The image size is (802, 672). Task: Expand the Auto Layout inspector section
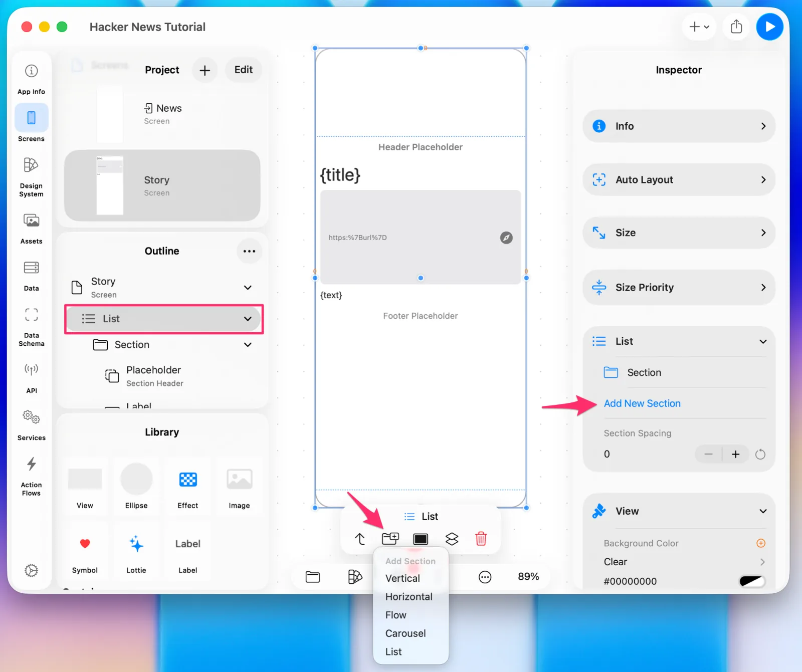679,179
